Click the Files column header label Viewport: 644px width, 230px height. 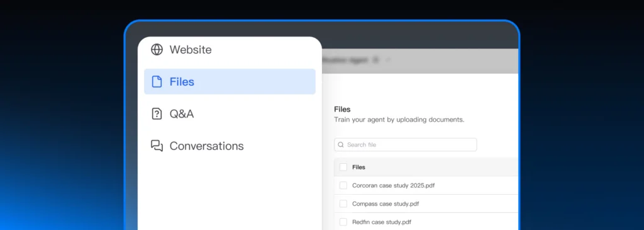tap(358, 167)
